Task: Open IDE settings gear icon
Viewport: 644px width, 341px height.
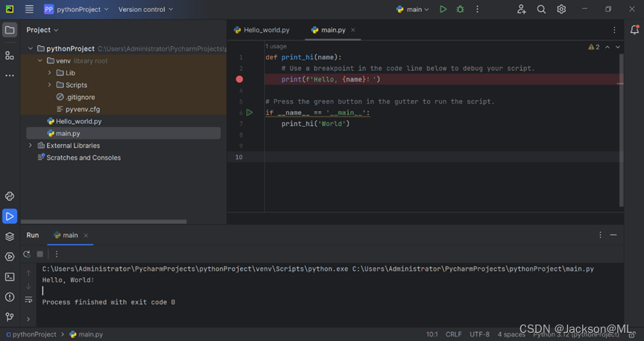Action: point(561,10)
